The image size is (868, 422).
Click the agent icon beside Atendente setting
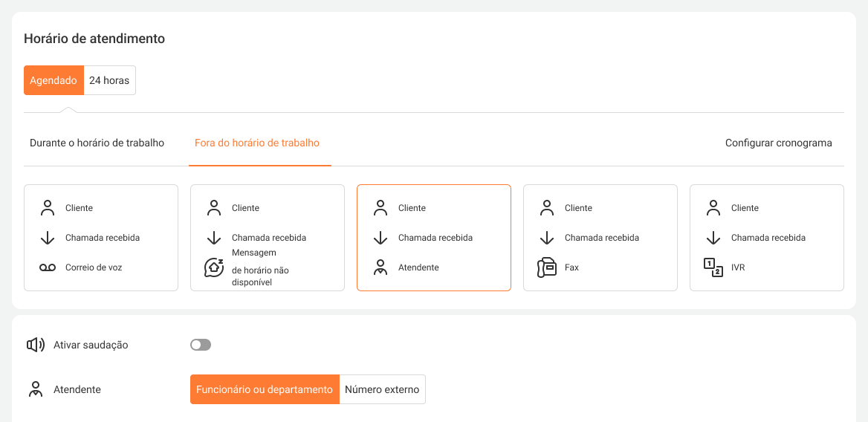(x=35, y=389)
